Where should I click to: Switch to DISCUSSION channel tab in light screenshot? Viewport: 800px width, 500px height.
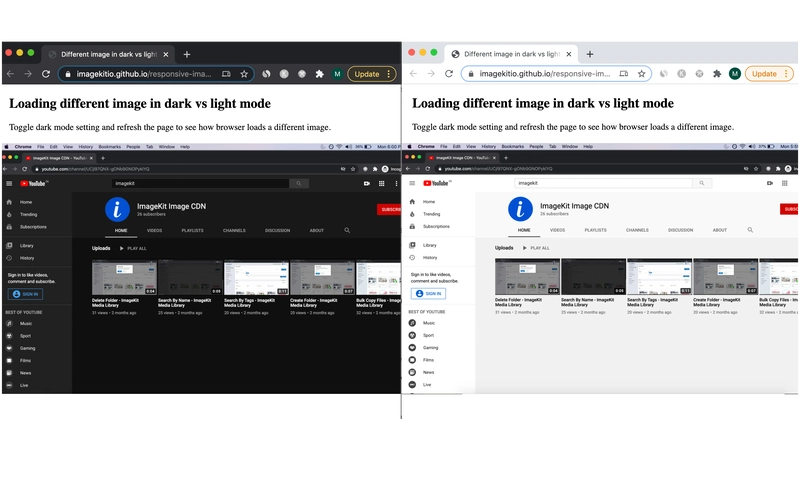point(681,230)
